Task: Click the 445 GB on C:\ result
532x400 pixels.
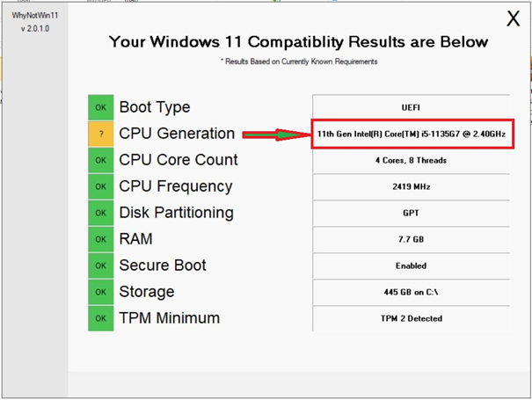Action: click(x=411, y=292)
